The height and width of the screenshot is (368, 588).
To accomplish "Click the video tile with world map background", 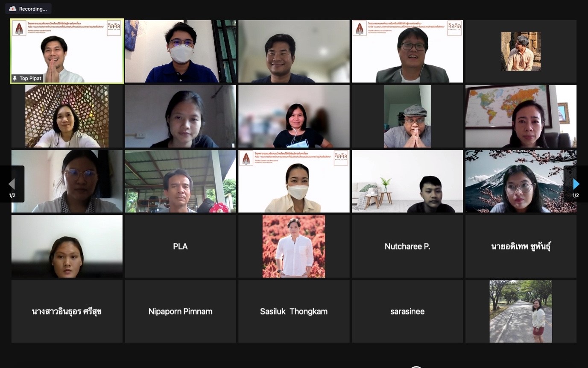I will [x=521, y=116].
